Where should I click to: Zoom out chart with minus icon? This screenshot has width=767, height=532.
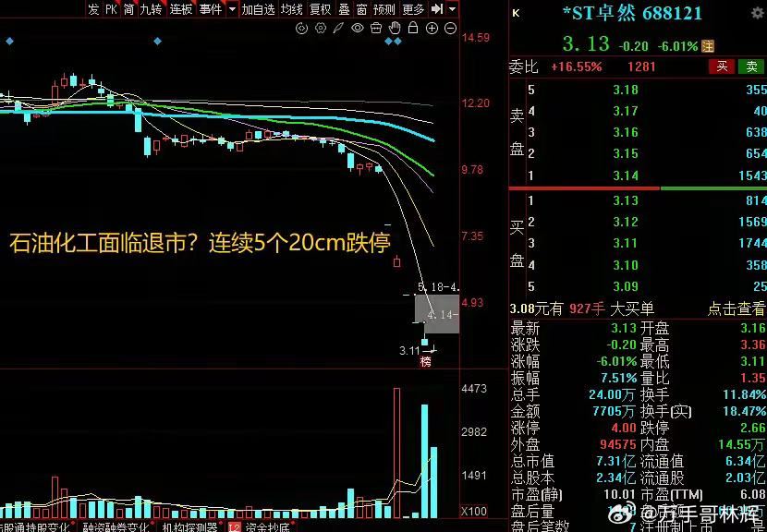450,29
